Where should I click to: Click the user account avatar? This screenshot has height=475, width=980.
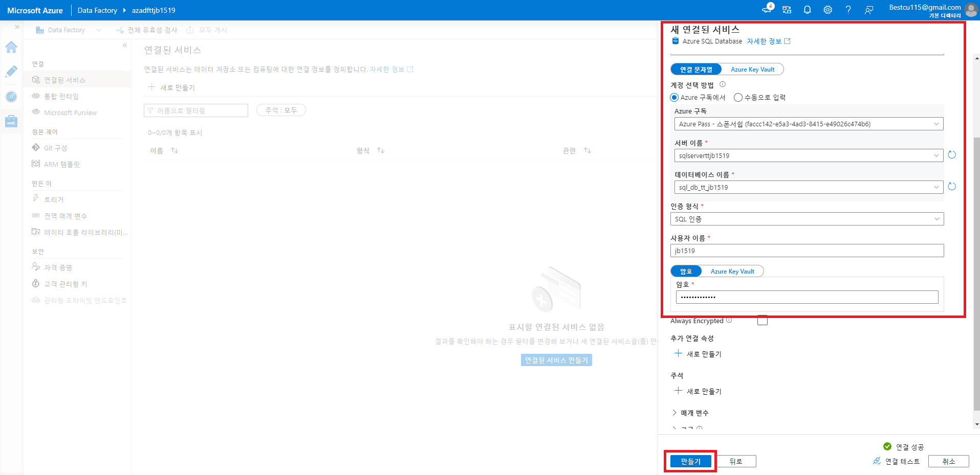[x=971, y=10]
